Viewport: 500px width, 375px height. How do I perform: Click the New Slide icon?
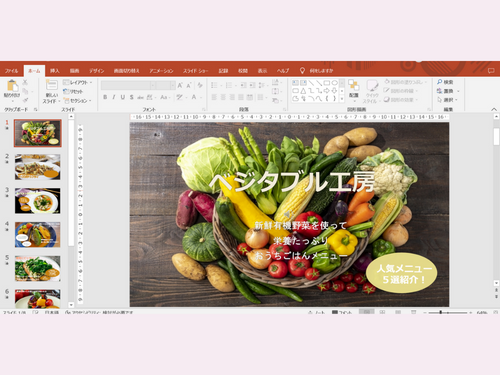pos(52,85)
